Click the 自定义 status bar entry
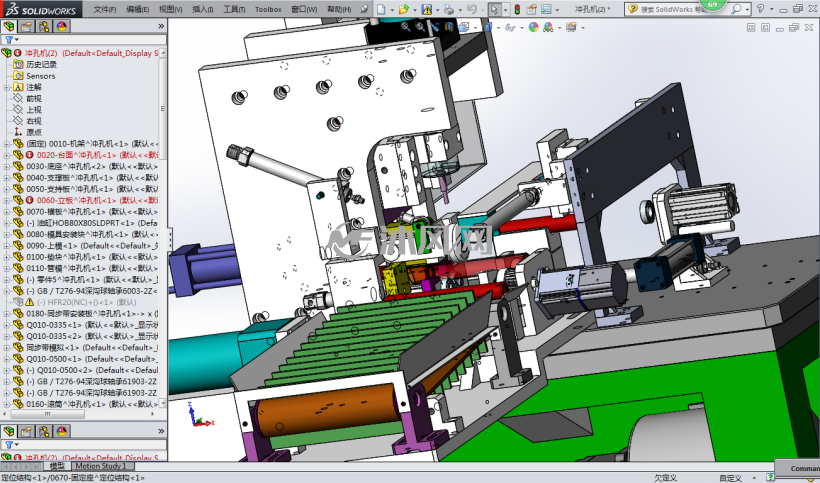Image resolution: width=820 pixels, height=483 pixels. [730, 478]
